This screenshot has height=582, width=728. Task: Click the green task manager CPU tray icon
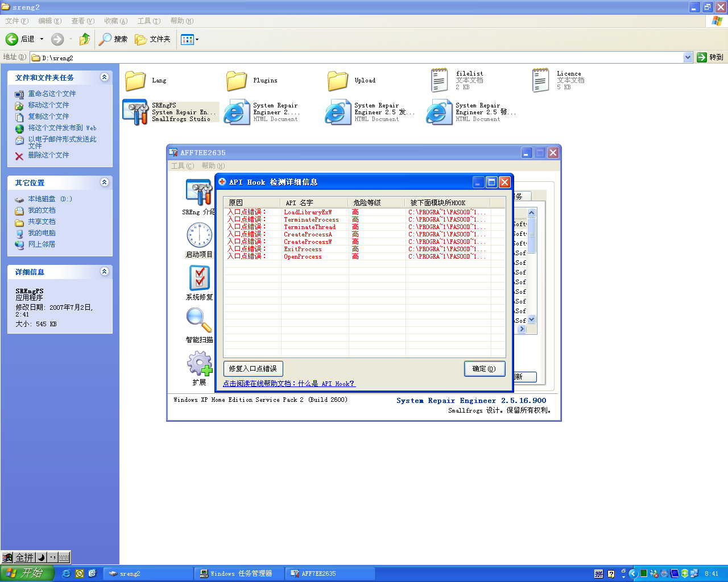[x=644, y=573]
